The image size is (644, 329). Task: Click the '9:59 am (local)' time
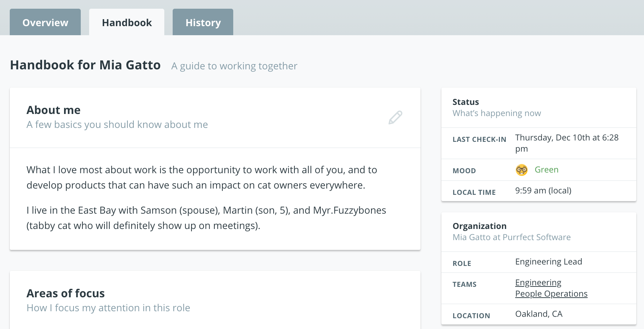tap(543, 191)
